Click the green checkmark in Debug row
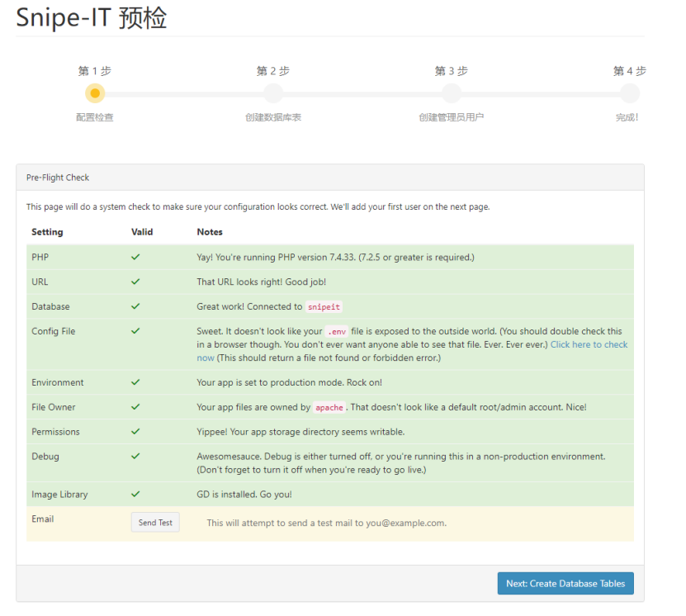Viewport: 686px width, 616px height. [x=135, y=456]
